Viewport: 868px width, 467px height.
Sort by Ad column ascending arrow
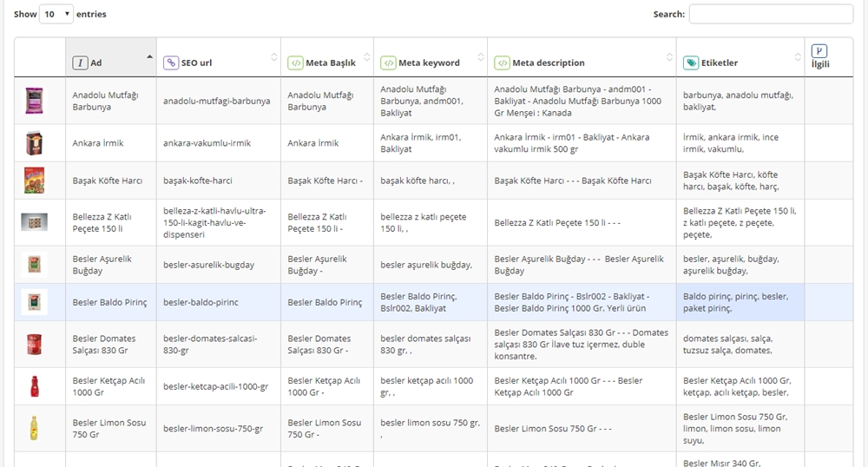pyautogui.click(x=149, y=57)
